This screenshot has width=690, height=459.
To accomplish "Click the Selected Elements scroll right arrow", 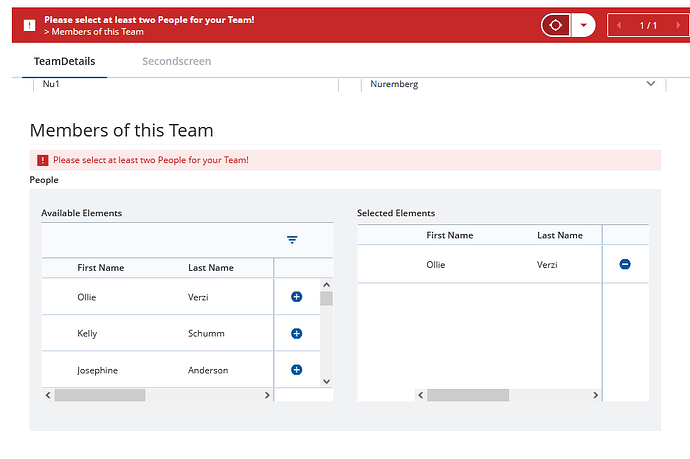I will [595, 395].
